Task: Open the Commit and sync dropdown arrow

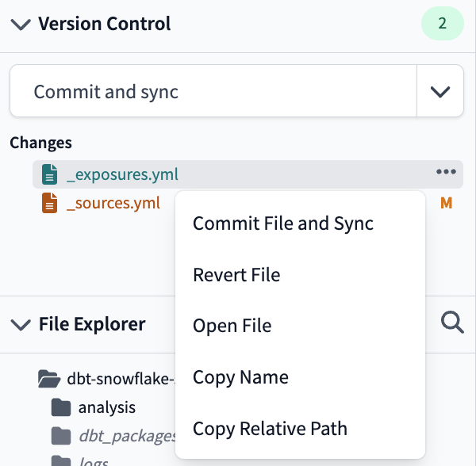Action: [440, 91]
